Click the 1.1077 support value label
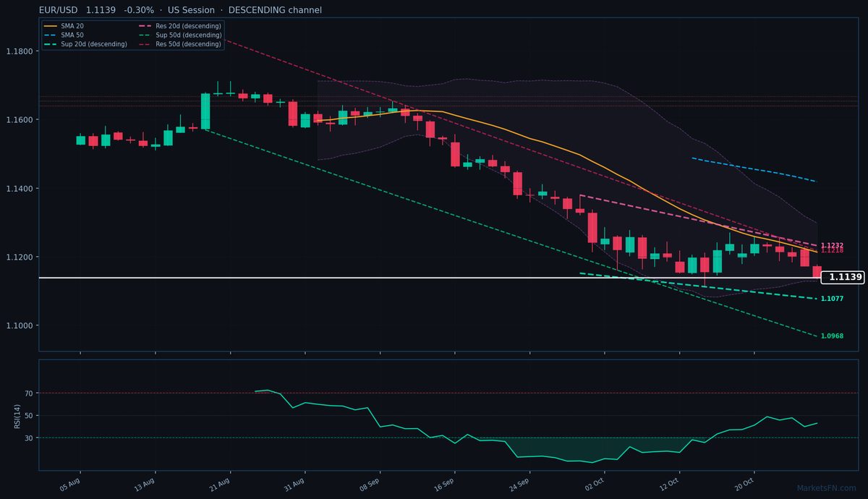Image resolution: width=868 pixels, height=499 pixels. [x=832, y=299]
